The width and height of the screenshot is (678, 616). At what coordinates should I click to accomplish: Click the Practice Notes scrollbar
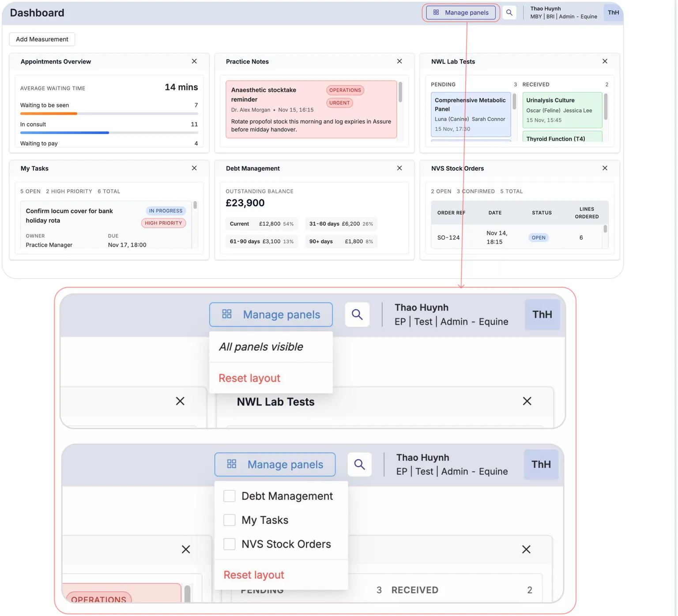tap(400, 92)
